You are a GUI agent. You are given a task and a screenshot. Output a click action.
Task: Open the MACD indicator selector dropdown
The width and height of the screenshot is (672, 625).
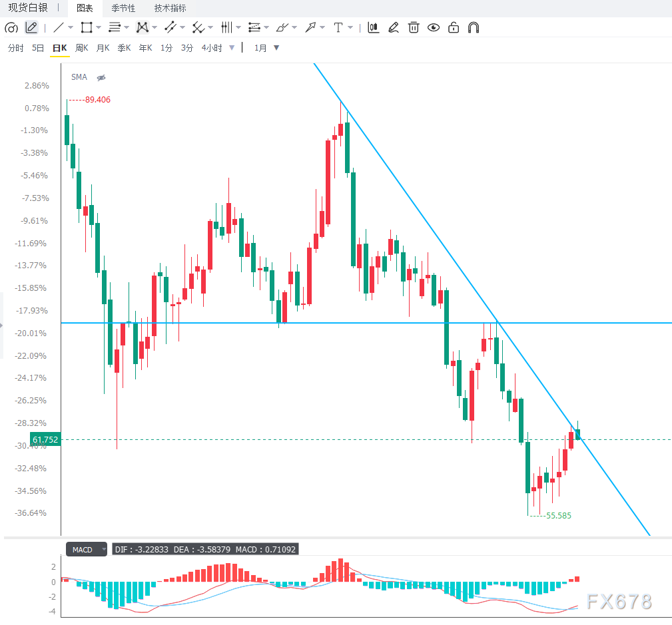(87, 549)
